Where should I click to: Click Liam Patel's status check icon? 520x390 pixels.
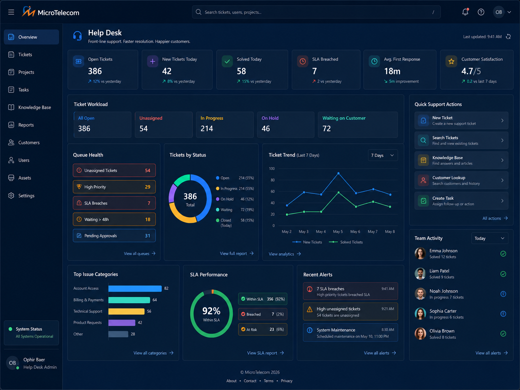[x=503, y=274]
